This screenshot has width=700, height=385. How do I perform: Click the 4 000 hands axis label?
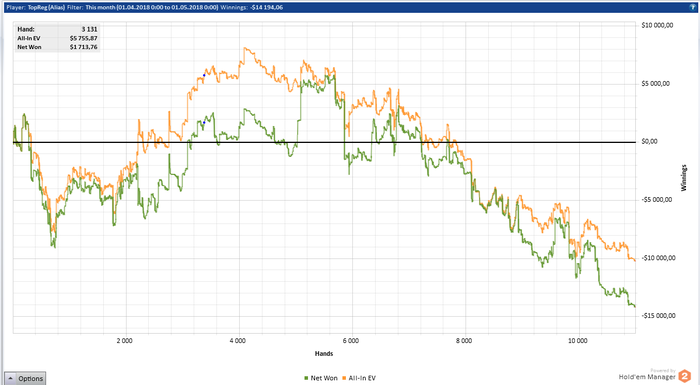coord(238,341)
